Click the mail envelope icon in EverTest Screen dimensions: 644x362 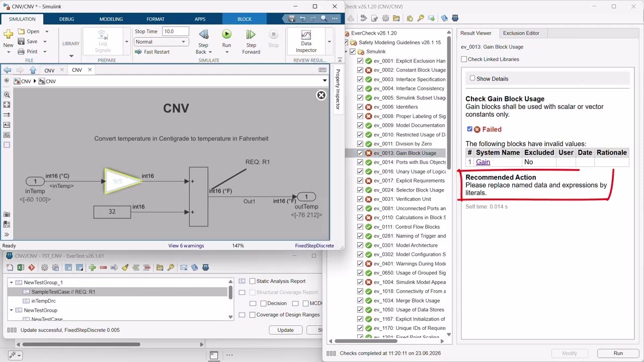(184, 267)
